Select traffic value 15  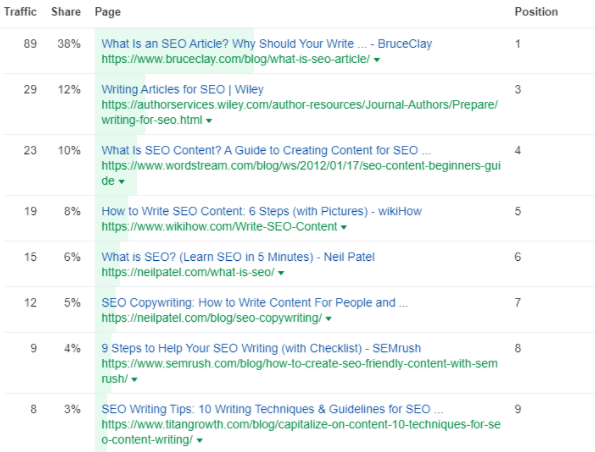tap(30, 257)
